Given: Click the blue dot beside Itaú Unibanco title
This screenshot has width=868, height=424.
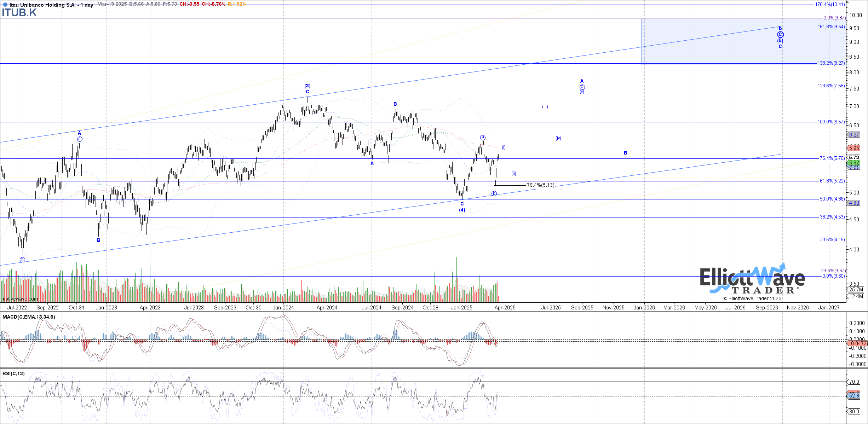Looking at the screenshot, I should pyautogui.click(x=5, y=5).
